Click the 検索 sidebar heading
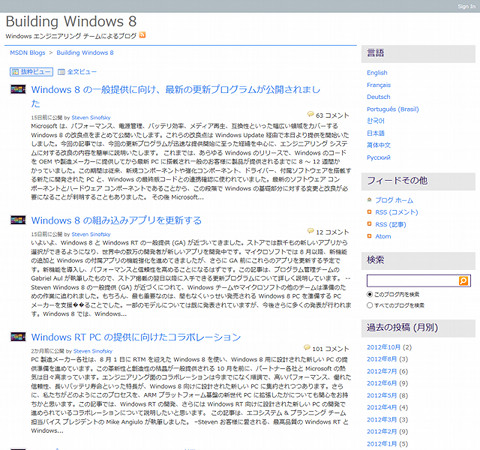 pos(376,260)
